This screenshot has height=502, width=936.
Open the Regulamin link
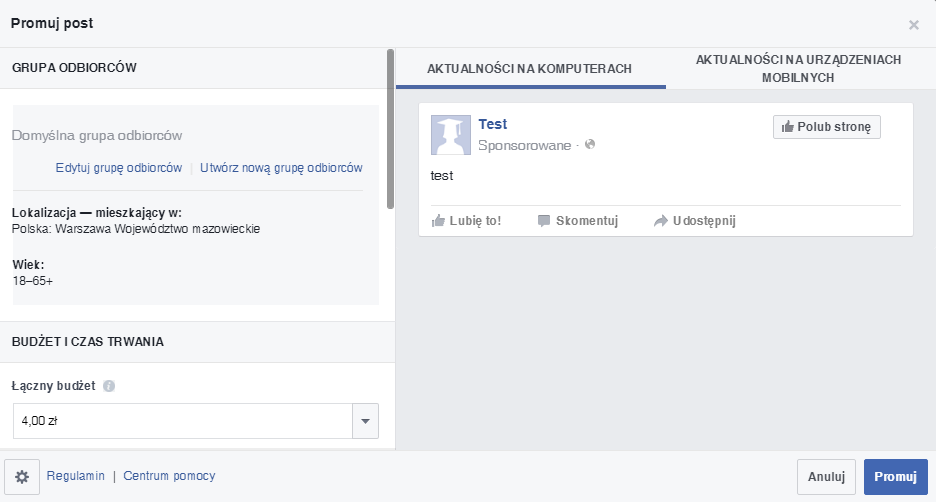pos(75,476)
